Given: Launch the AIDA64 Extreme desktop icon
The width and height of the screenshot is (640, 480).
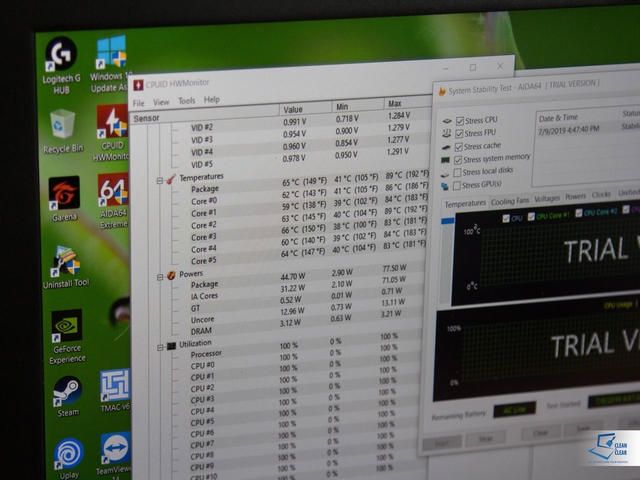Looking at the screenshot, I should tap(113, 193).
